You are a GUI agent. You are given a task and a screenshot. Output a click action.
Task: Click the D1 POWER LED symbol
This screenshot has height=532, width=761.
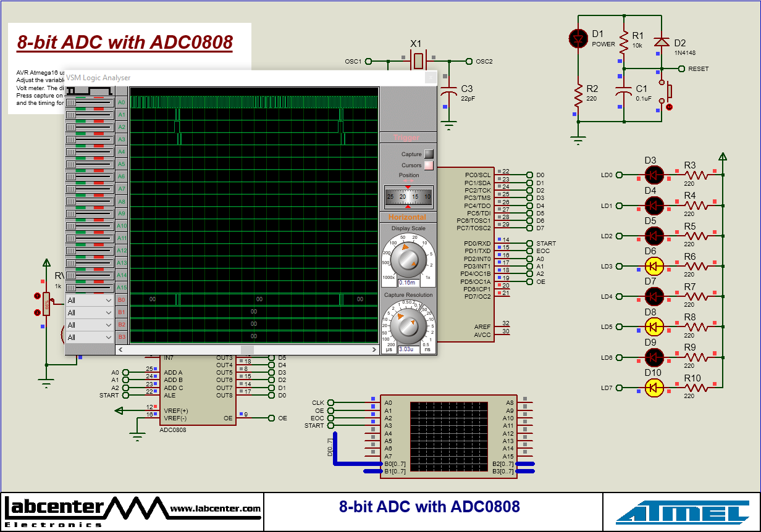point(578,38)
